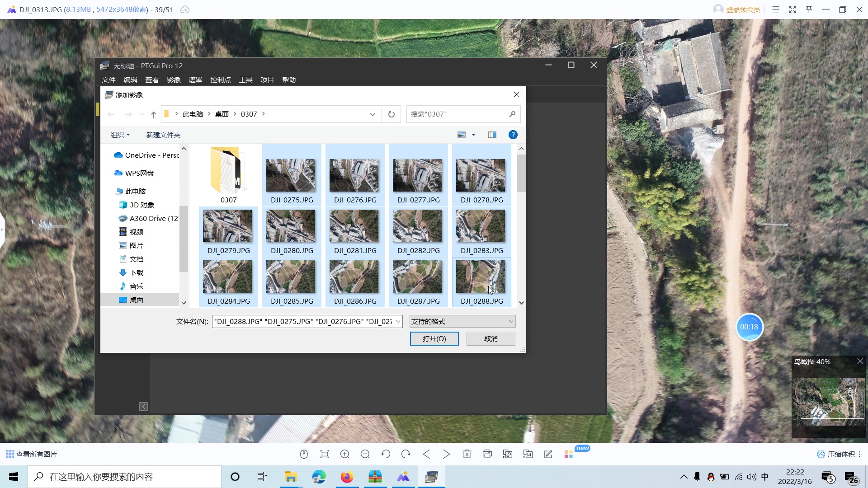This screenshot has width=868, height=488.
Task: Open the 遮罩 menu in PTGui
Action: [x=195, y=80]
